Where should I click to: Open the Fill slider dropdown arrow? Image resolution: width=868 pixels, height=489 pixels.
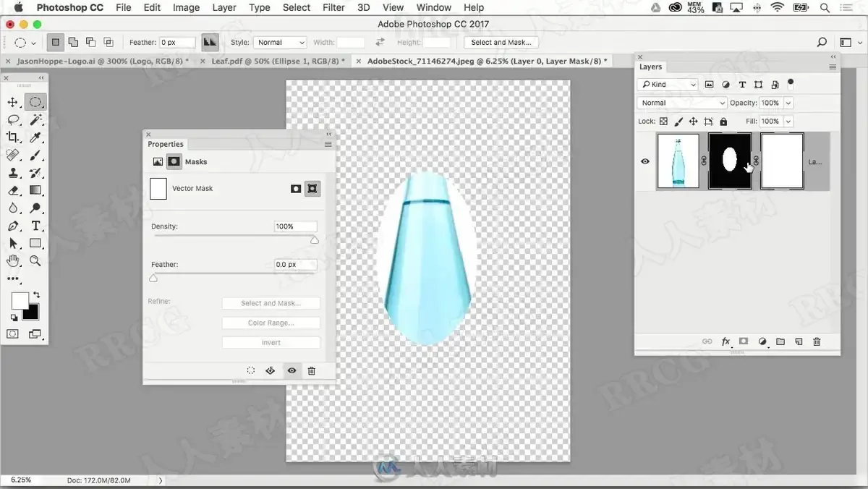pyautogui.click(x=788, y=122)
